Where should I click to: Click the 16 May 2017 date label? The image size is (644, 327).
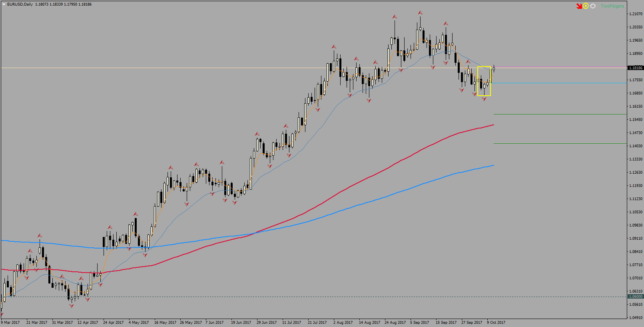point(165,323)
